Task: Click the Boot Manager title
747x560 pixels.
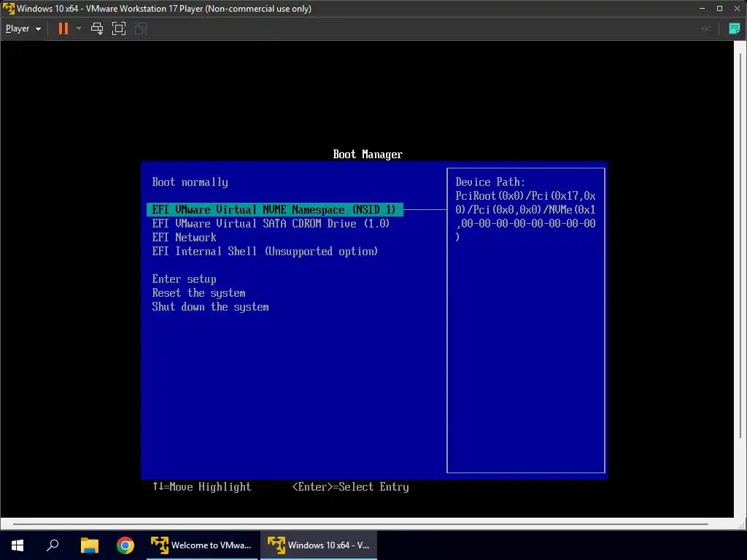Action: (368, 155)
